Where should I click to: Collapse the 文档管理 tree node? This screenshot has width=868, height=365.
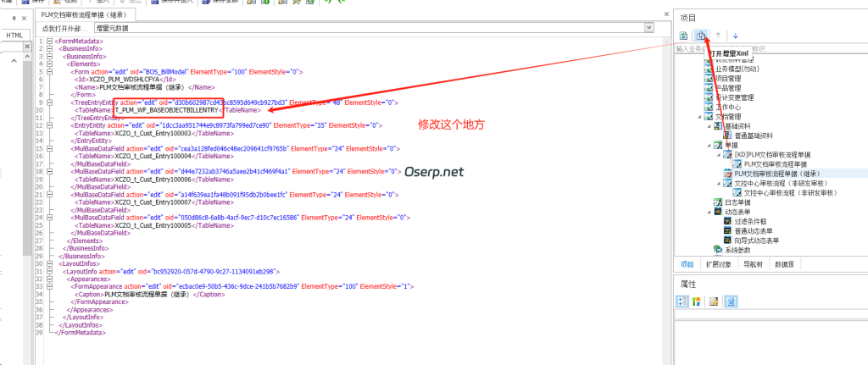699,117
